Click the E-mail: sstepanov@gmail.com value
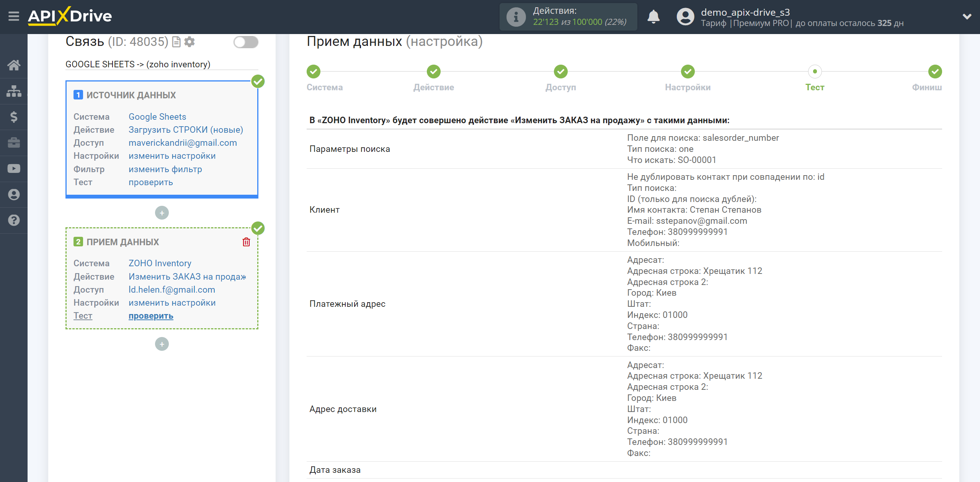980x482 pixels. coord(687,221)
